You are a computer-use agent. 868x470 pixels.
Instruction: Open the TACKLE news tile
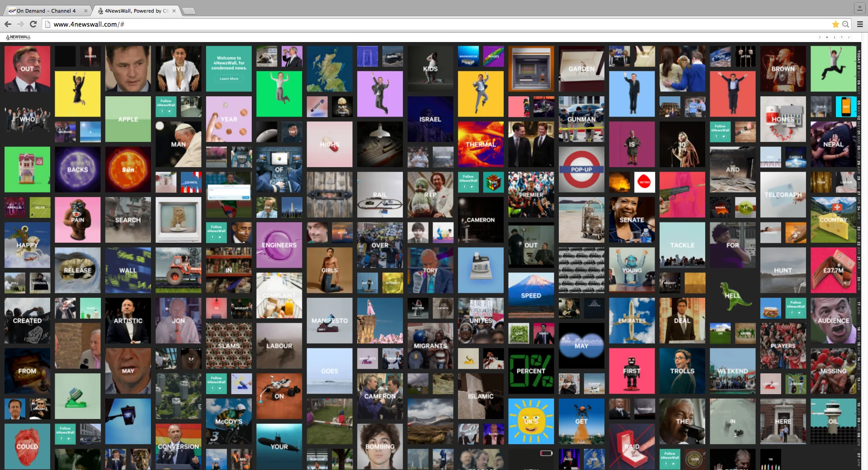pos(682,244)
